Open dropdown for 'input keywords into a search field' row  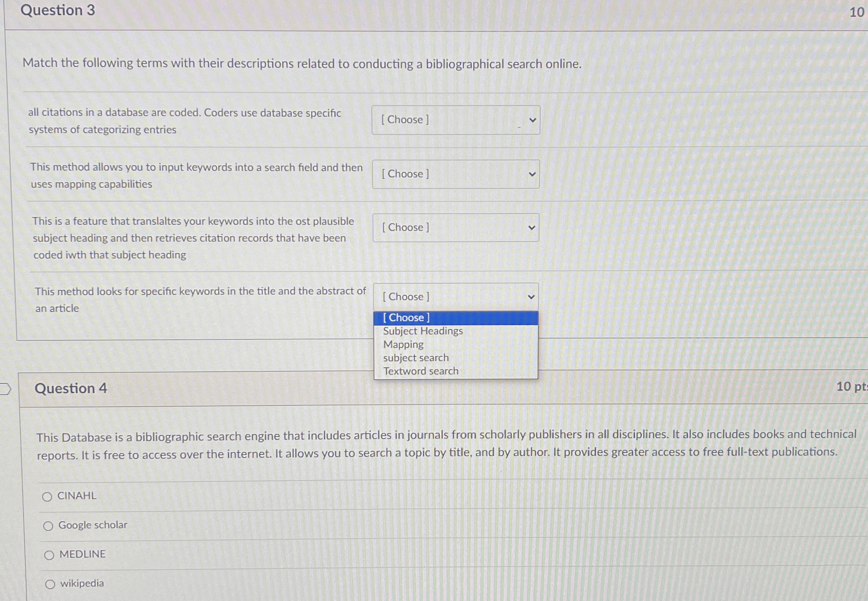(455, 174)
